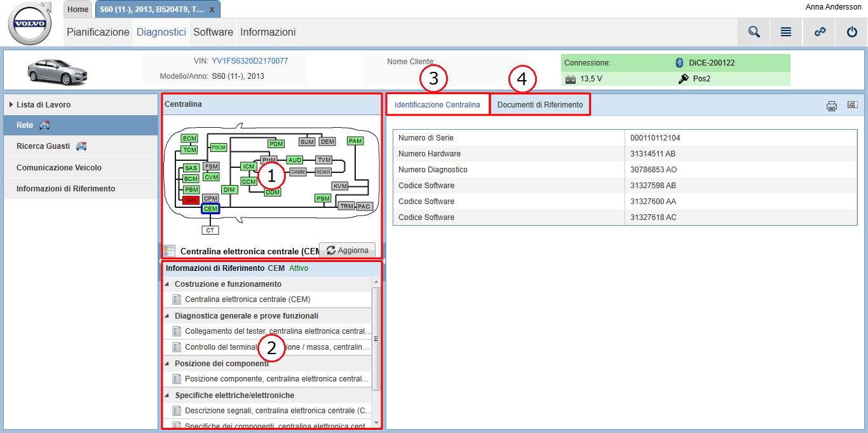Select the SAS control unit node
The height and width of the screenshot is (433, 868).
click(x=191, y=168)
